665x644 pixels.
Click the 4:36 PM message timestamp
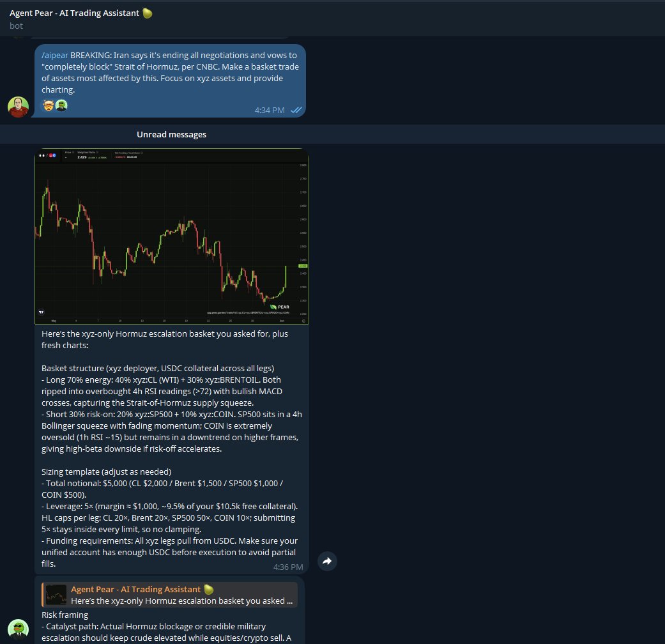click(x=288, y=567)
